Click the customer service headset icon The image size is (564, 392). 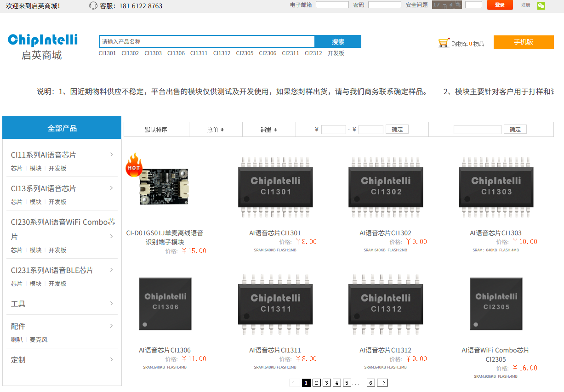tap(93, 6)
